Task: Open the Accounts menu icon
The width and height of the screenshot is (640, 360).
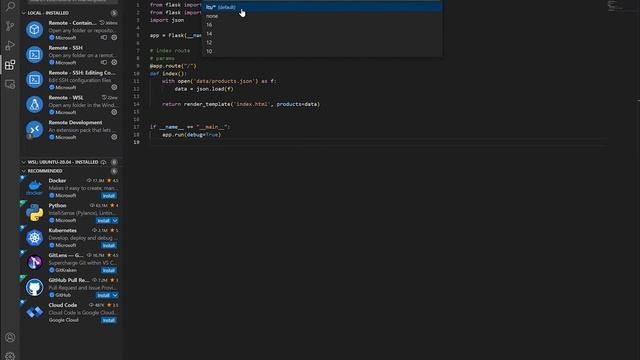Action: pyautogui.click(x=10, y=338)
